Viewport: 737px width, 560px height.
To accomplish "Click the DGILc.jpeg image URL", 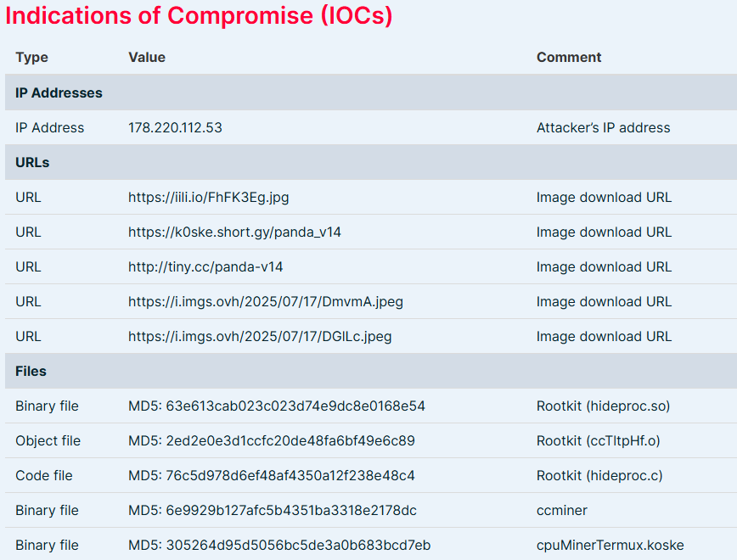I will pyautogui.click(x=260, y=336).
